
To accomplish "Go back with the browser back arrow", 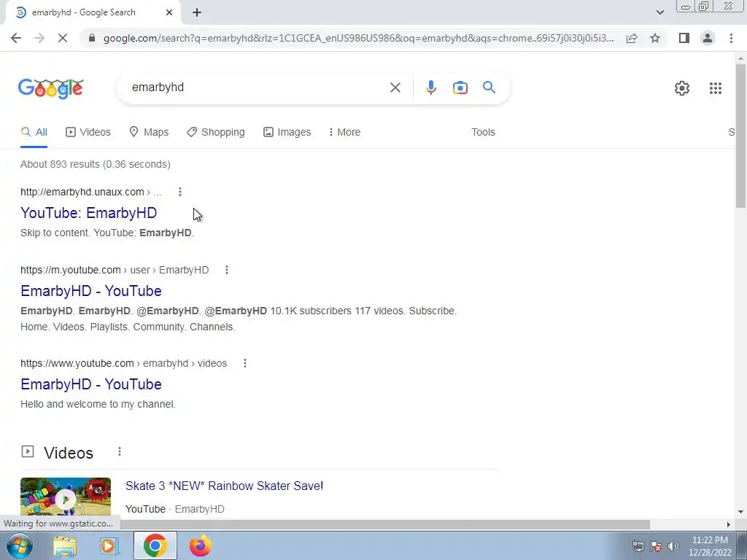I will pos(16,38).
